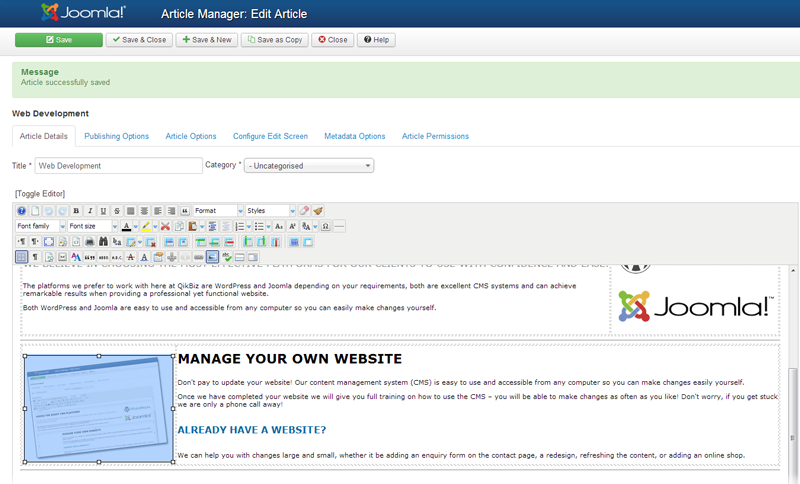Apply subscript formatting
The image size is (800, 484).
[279, 226]
